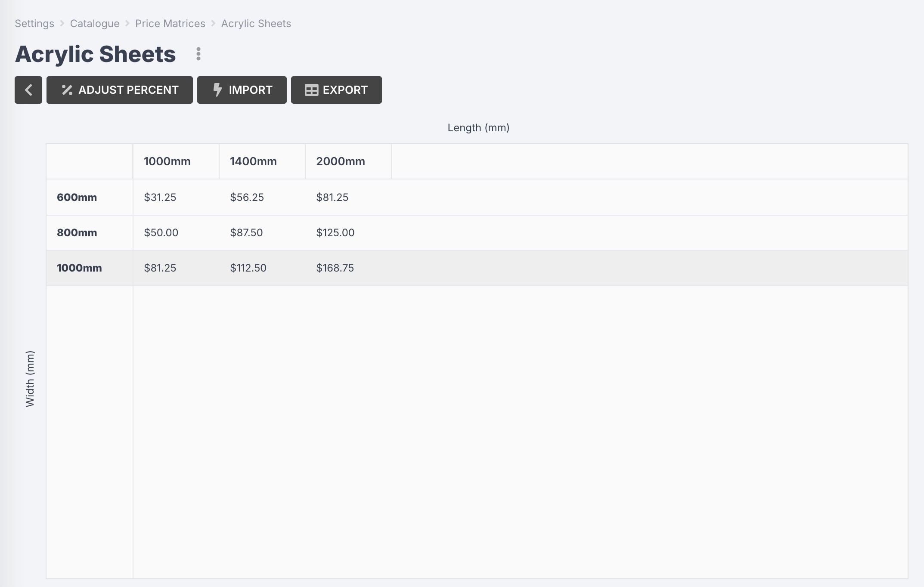Edit the $168.75 price cell
Screen dimensions: 924x587
pyautogui.click(x=335, y=268)
